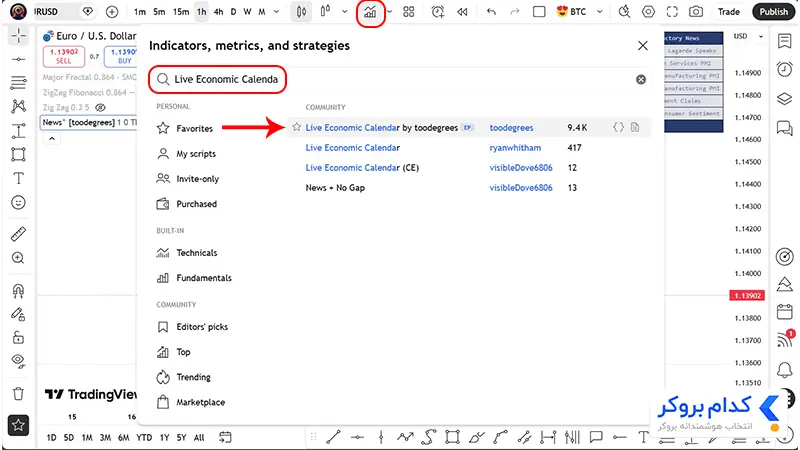Expand the indicators favorites dropdown arrow
Viewport: 800px width, 450px height.
coord(389,12)
